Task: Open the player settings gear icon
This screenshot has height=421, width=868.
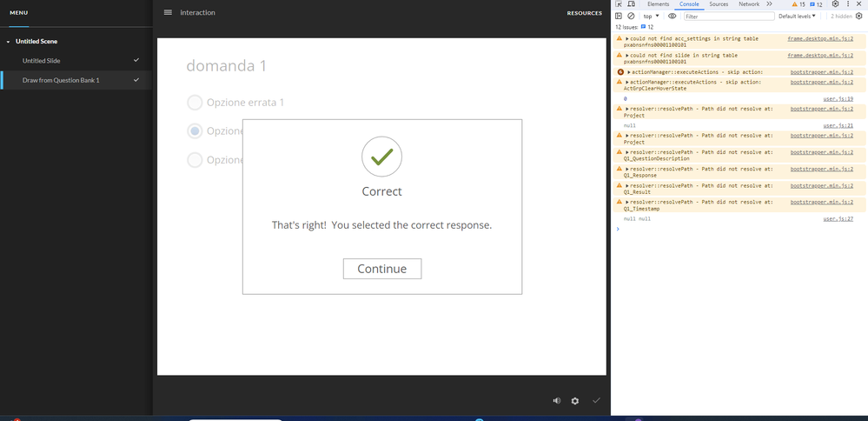Action: pos(575,400)
